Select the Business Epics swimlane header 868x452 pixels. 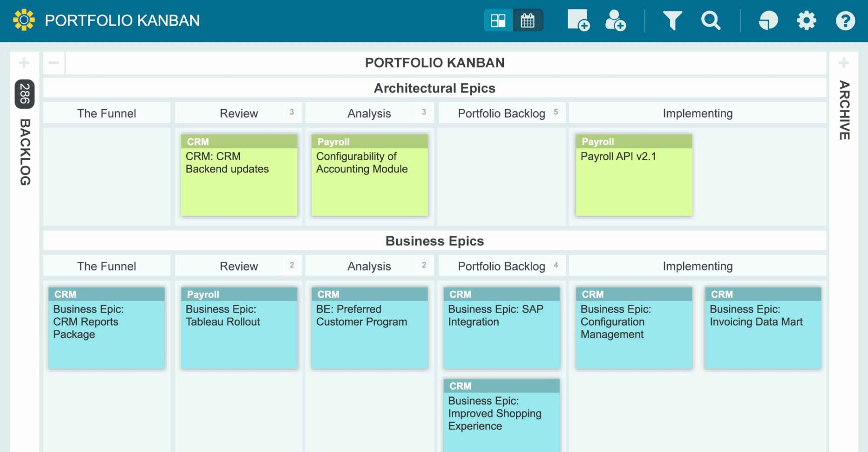(x=434, y=241)
